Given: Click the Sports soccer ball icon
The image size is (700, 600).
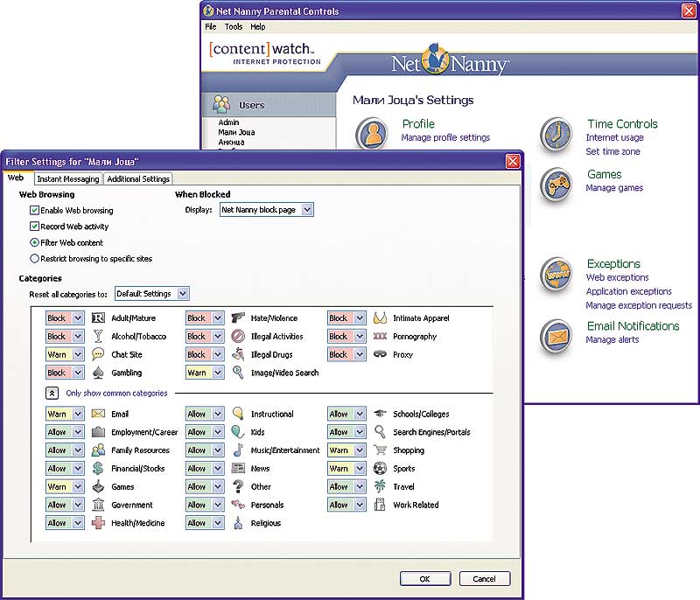Looking at the screenshot, I should click(380, 468).
